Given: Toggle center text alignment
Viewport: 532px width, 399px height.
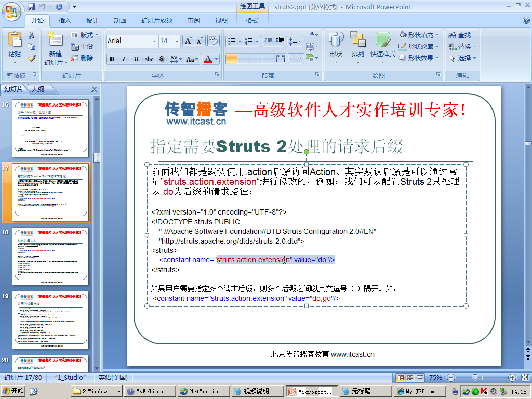Looking at the screenshot, I should point(244,59).
